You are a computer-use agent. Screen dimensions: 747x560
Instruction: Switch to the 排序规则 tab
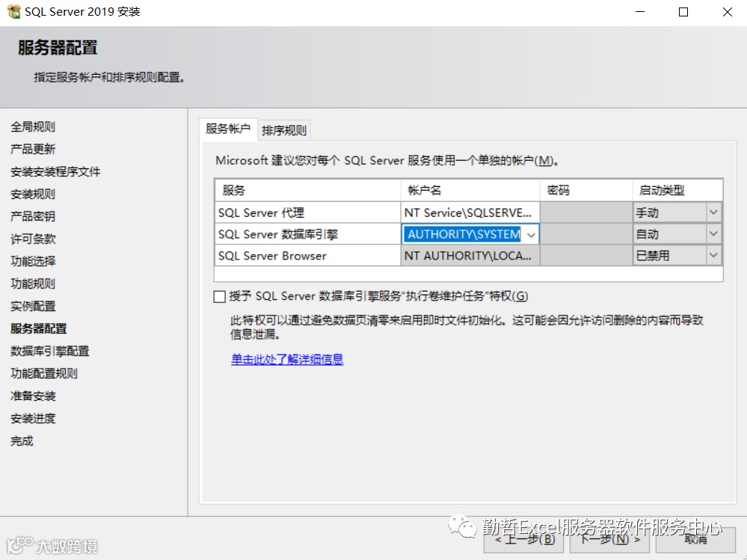click(284, 131)
